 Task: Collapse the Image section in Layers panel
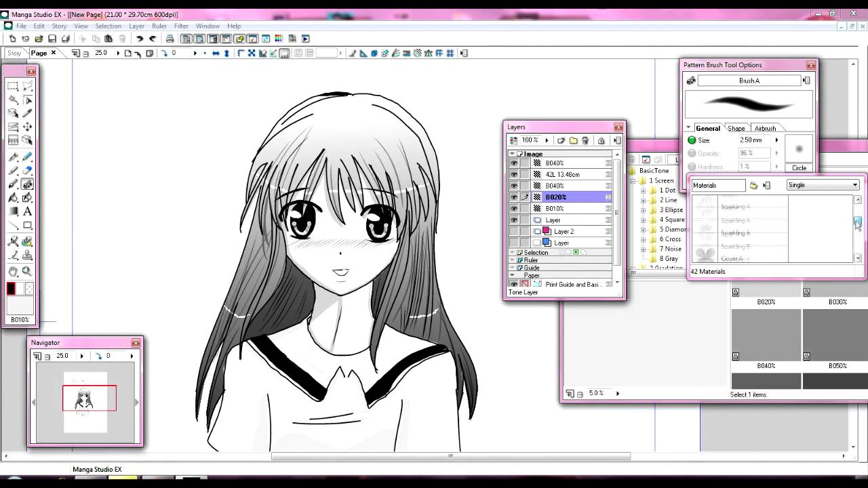click(x=511, y=154)
